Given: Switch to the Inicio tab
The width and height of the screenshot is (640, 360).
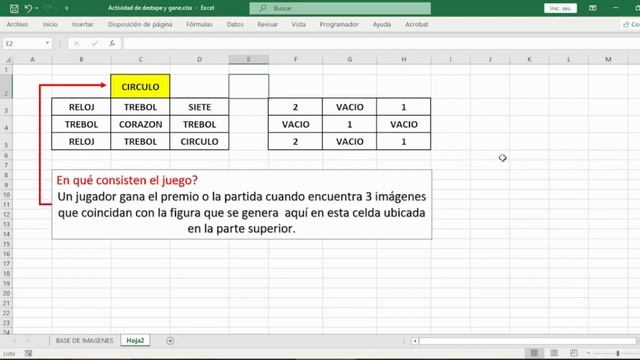Looking at the screenshot, I should (x=50, y=24).
